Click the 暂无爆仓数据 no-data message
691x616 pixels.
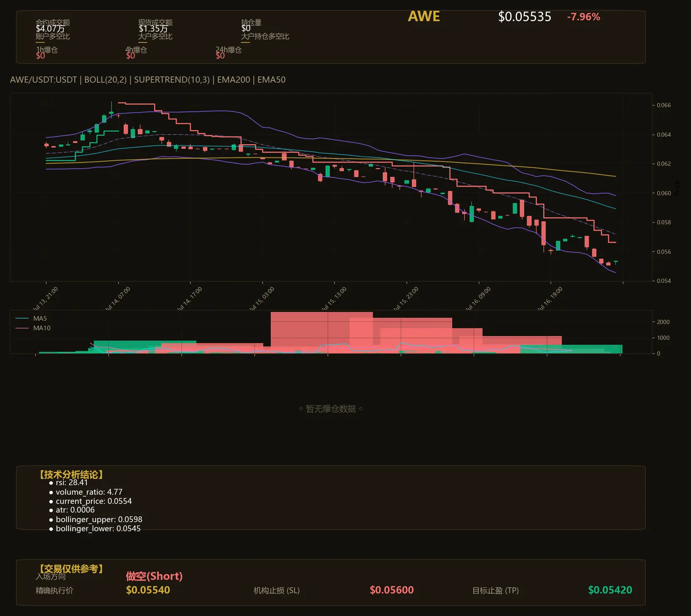click(x=331, y=409)
